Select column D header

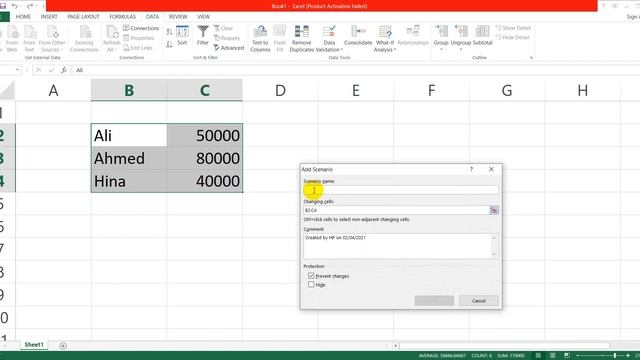click(x=280, y=90)
